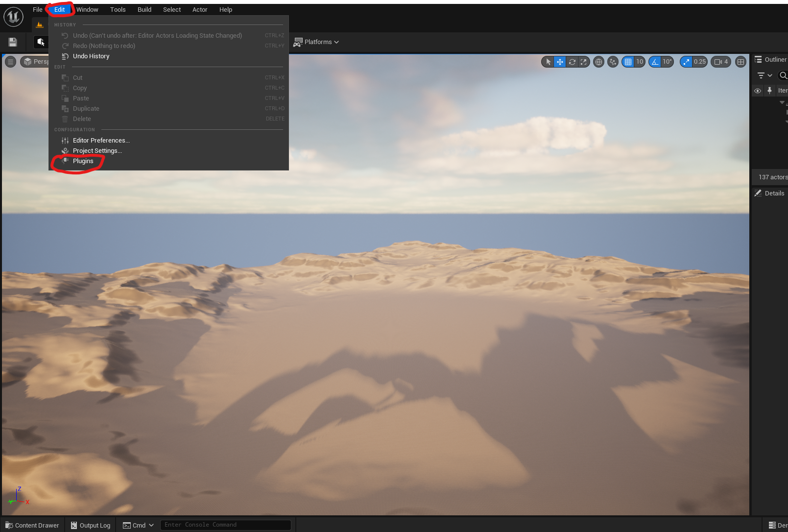Choose Plugins from the Edit menu
788x532 pixels.
(x=168, y=161)
